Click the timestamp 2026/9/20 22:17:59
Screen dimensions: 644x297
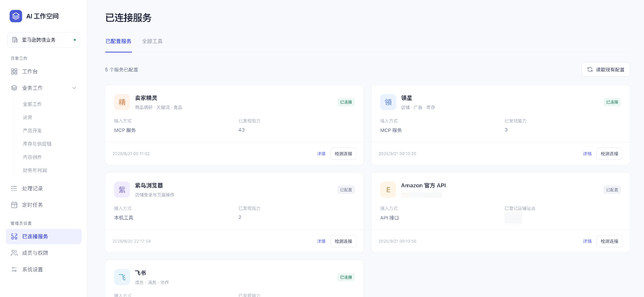pyautogui.click(x=131, y=241)
